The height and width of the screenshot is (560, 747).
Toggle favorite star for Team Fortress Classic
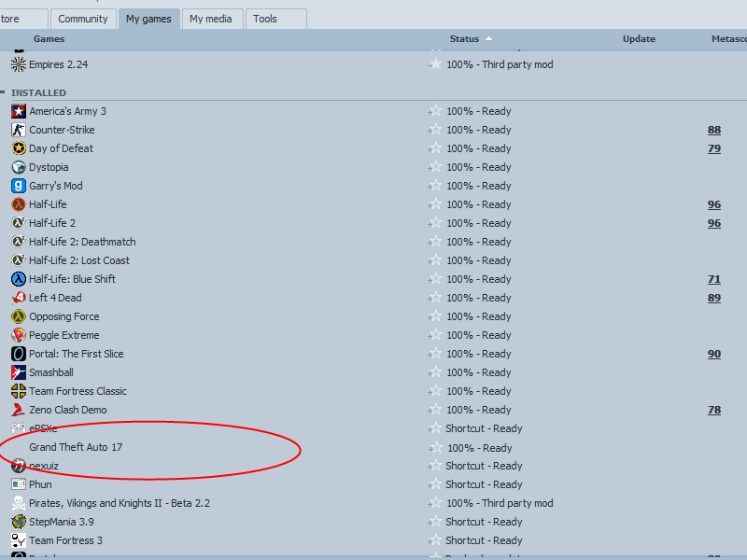click(x=434, y=391)
